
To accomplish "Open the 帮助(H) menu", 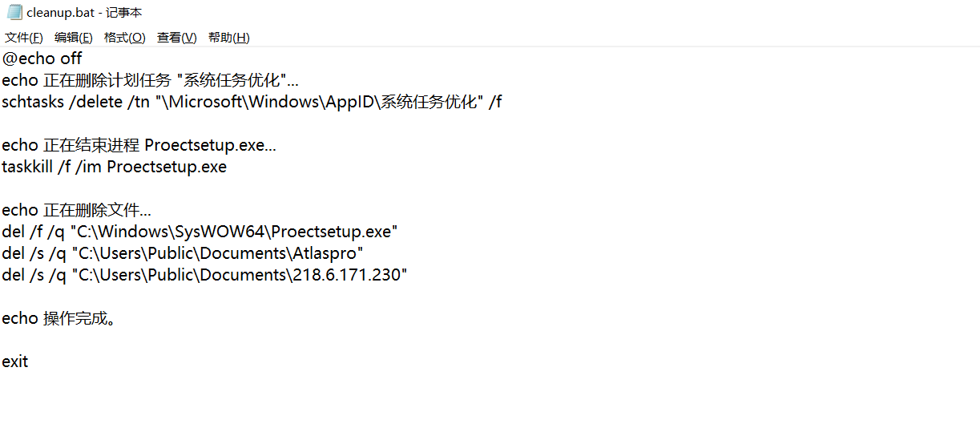I will pyautogui.click(x=229, y=38).
